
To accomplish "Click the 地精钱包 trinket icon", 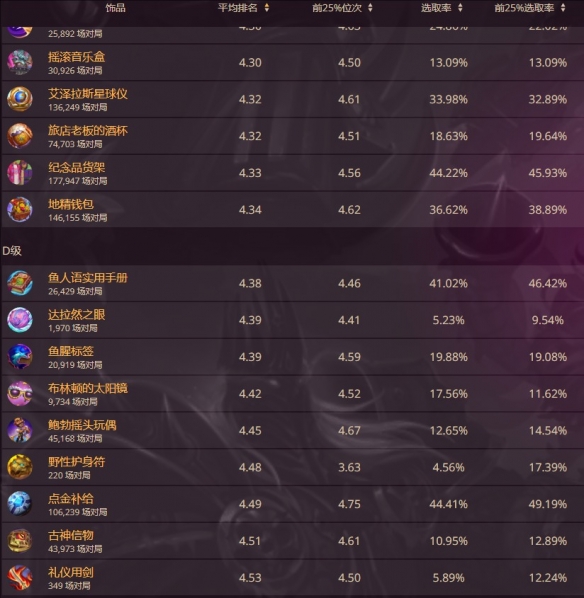I will point(19,209).
